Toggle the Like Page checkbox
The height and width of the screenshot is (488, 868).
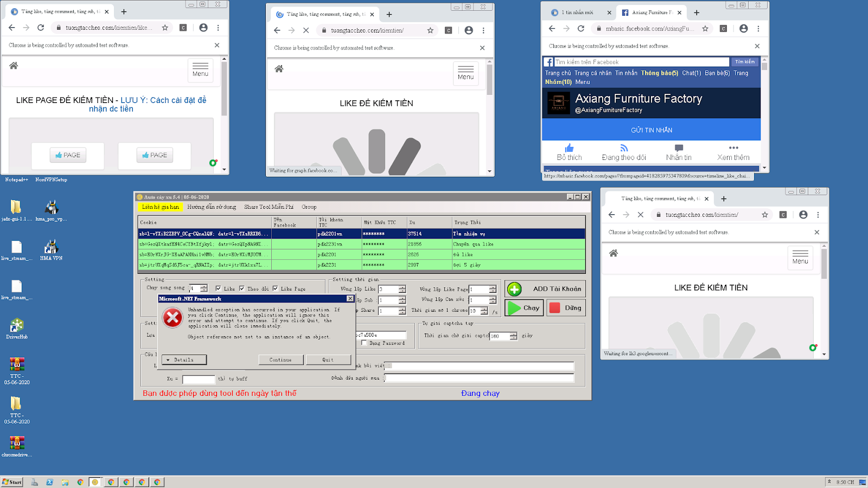coord(275,289)
